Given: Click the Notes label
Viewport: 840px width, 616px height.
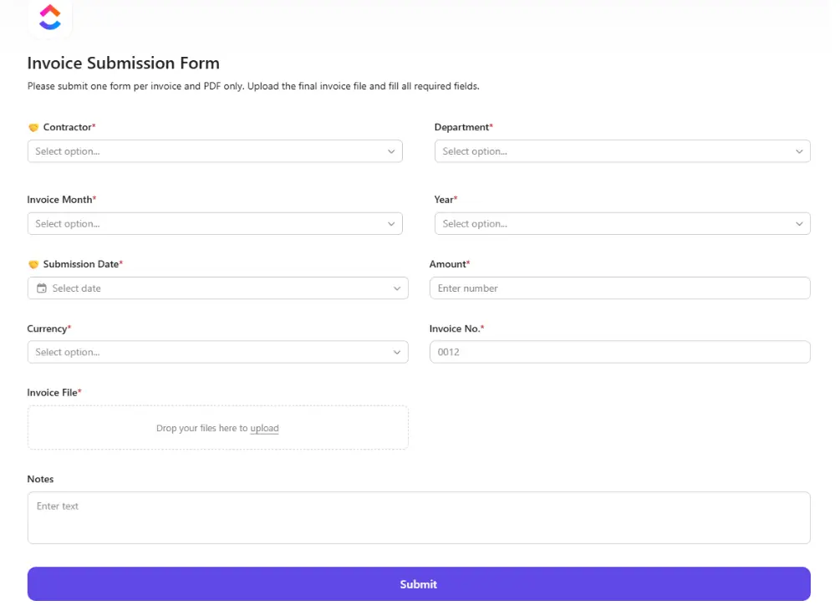Looking at the screenshot, I should (x=40, y=479).
